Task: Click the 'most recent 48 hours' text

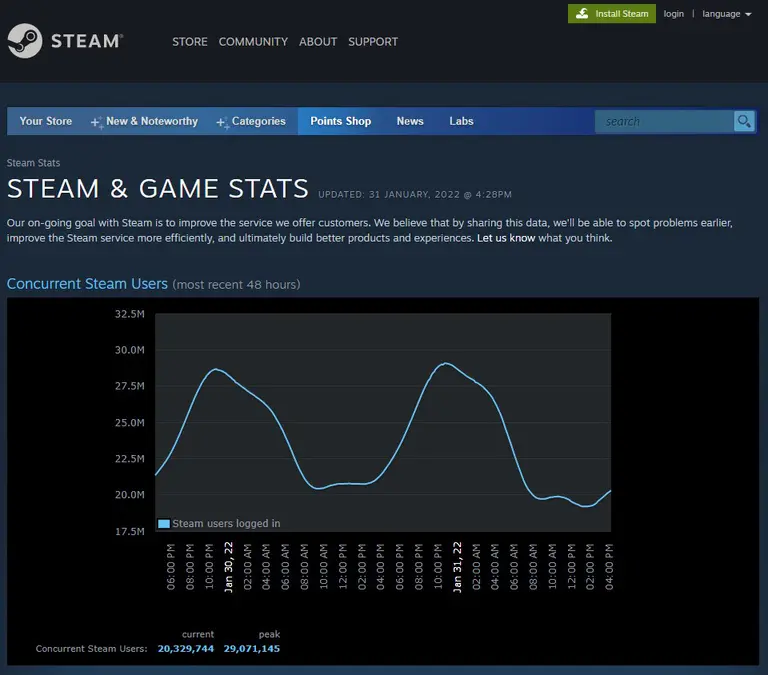Action: pyautogui.click(x=237, y=285)
